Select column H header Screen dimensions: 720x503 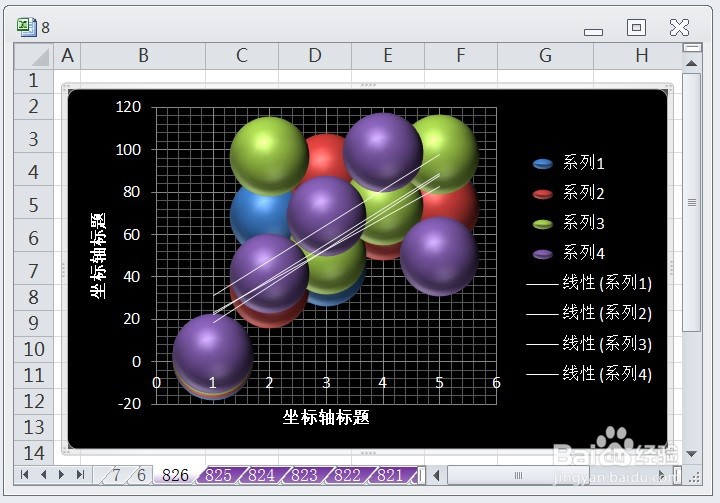click(x=637, y=56)
